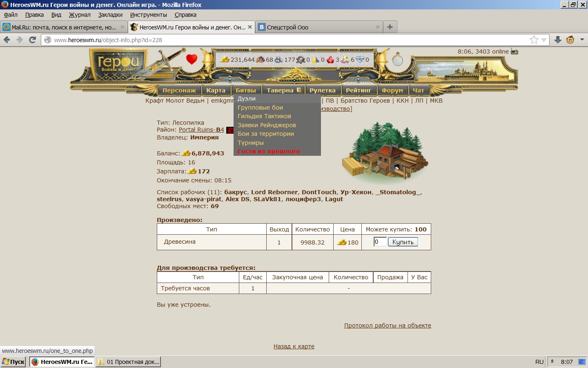Click the yellow sulfur resource icon
This screenshot has height=368, width=588.
coord(316,60)
